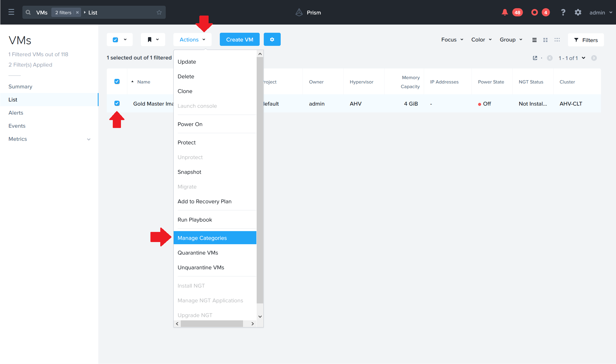
Task: Select Delete from Actions menu
Action: tap(215, 76)
